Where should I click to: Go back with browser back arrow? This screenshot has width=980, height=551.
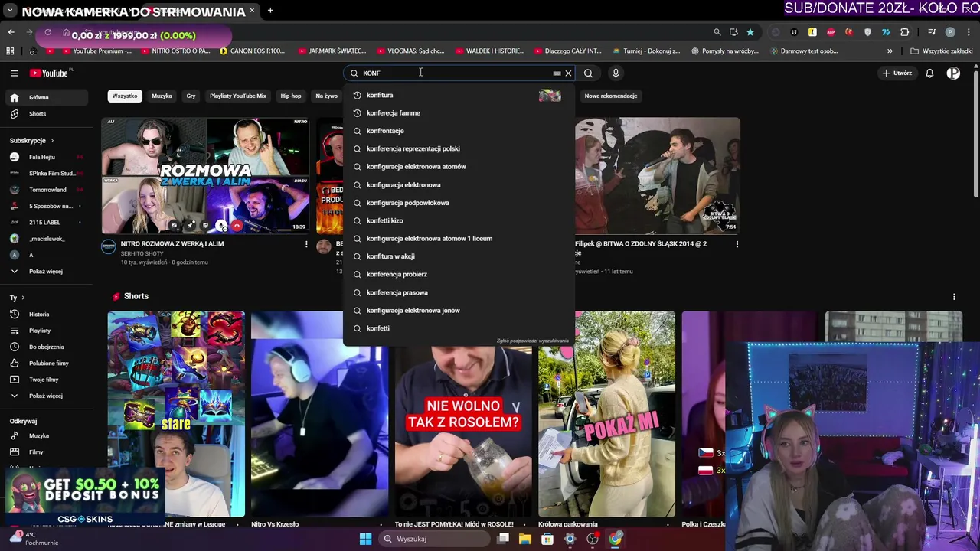coord(11,32)
